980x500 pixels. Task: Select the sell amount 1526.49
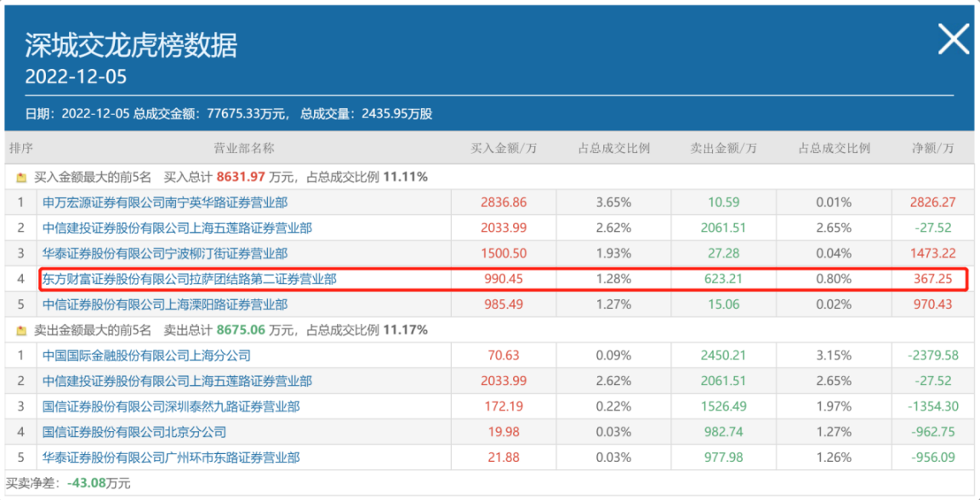coord(724,406)
